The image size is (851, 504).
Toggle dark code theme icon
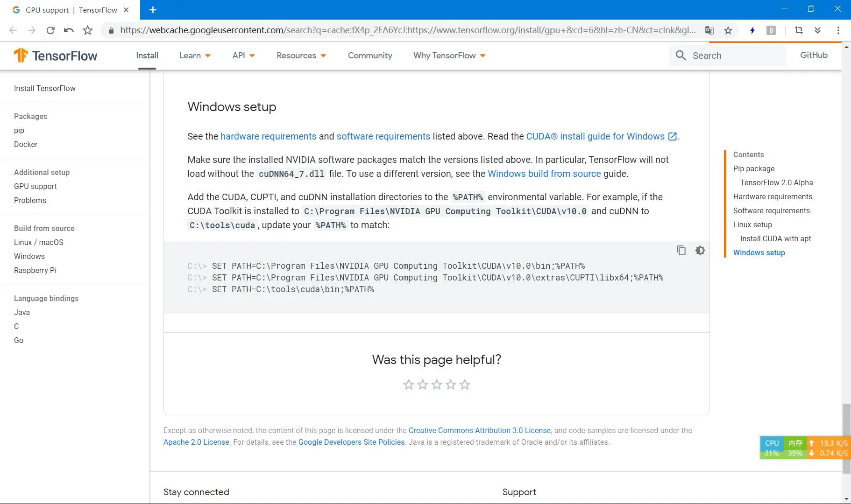[700, 251]
